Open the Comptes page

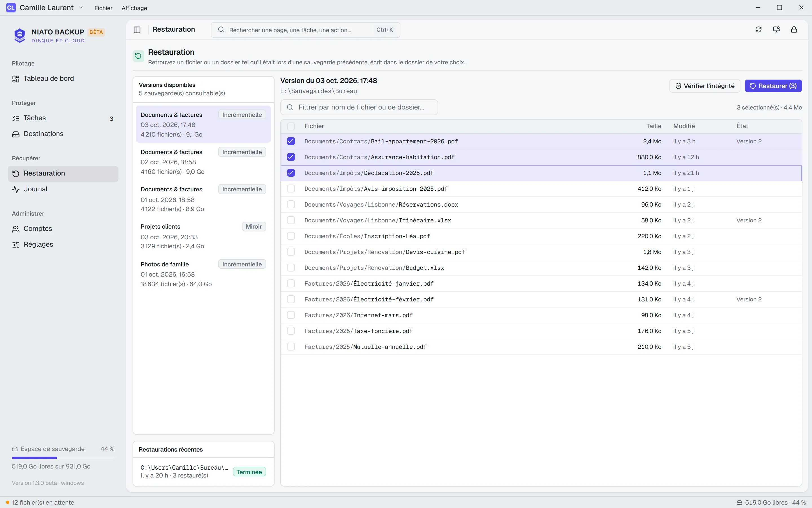tap(63, 229)
